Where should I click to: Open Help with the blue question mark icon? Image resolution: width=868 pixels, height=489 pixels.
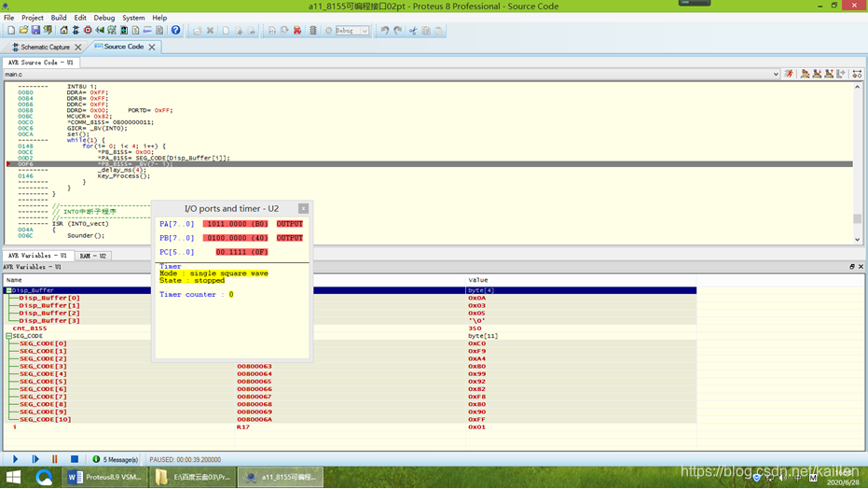click(175, 31)
